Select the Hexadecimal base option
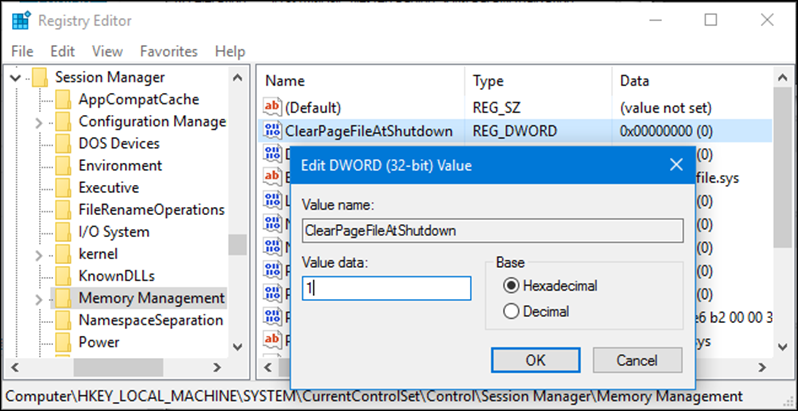Viewport: 798px width, 411px height. click(x=550, y=286)
